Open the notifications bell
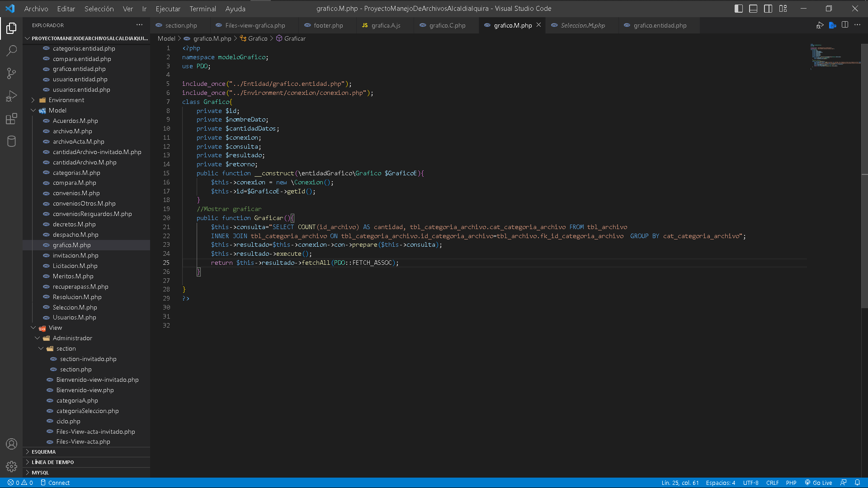Image resolution: width=868 pixels, height=488 pixels. click(857, 483)
